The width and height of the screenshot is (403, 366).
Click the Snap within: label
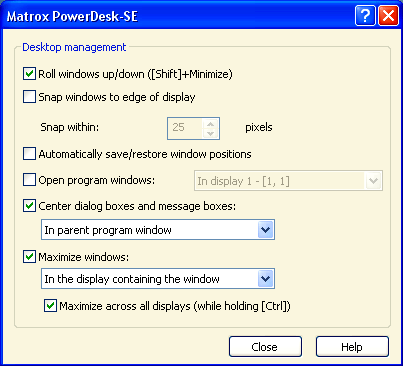(x=70, y=127)
